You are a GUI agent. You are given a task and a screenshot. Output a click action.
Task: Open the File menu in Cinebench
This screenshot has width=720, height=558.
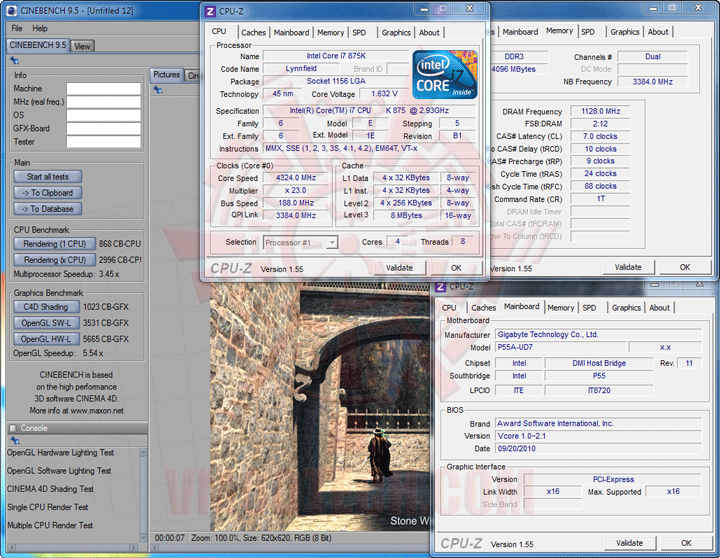coord(15,28)
